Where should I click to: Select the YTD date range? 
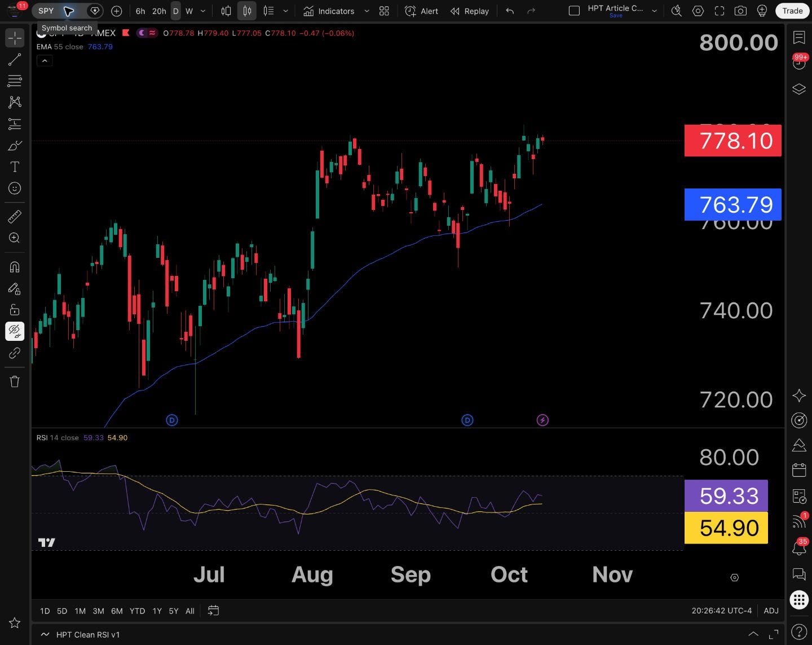click(137, 611)
